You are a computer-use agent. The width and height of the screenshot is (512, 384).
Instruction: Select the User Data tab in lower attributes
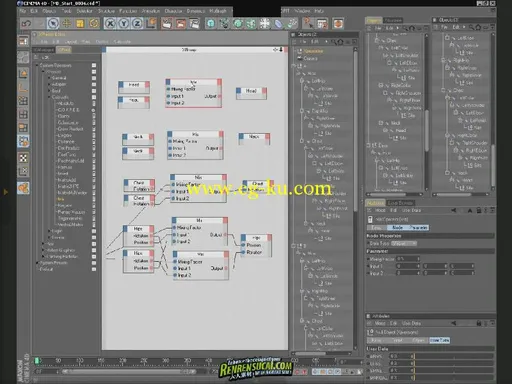440,340
